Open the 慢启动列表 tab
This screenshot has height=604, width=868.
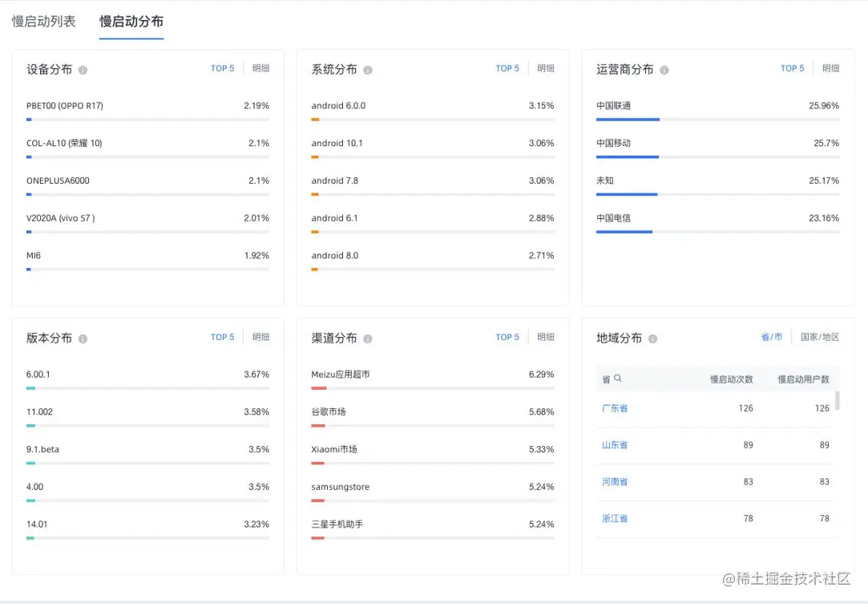(x=44, y=22)
